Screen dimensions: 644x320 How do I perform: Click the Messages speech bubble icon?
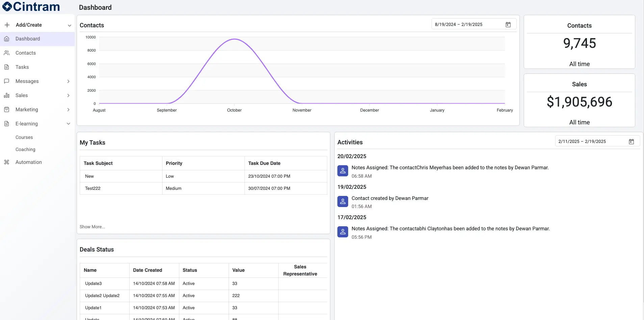tap(7, 81)
